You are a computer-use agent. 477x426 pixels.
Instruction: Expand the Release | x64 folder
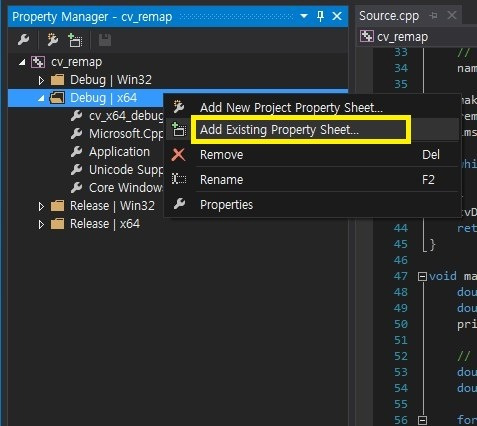(x=41, y=224)
